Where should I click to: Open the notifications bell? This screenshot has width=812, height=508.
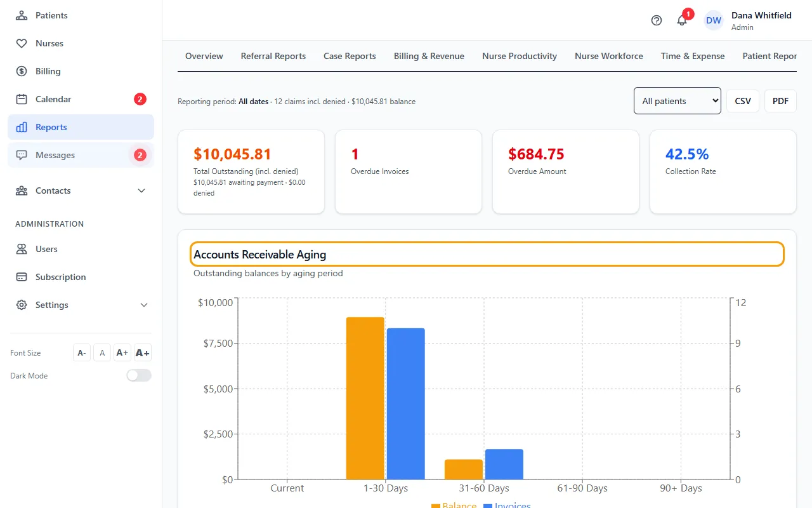click(682, 20)
